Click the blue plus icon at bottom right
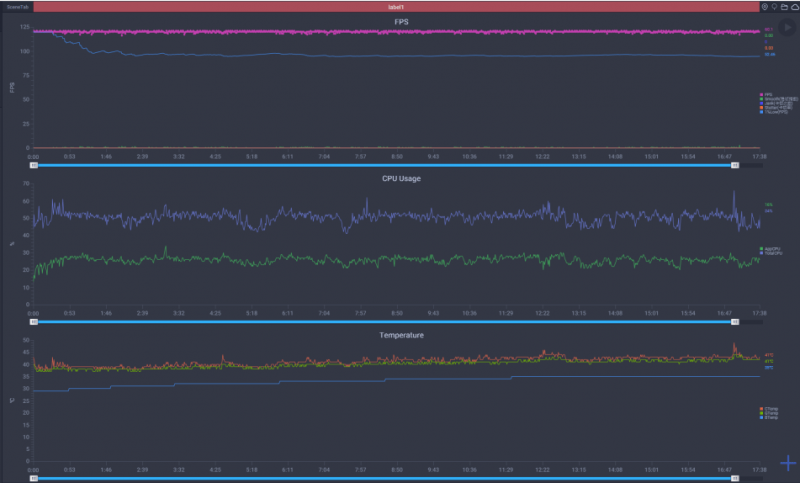The image size is (800, 483). pyautogui.click(x=788, y=463)
